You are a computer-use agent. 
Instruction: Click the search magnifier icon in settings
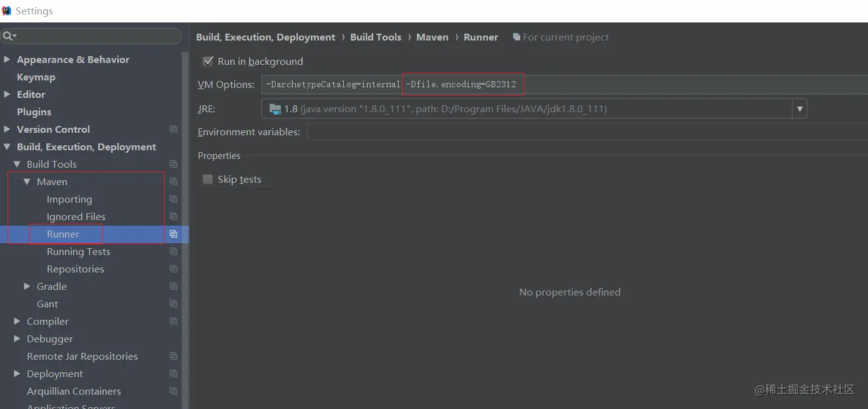(x=8, y=36)
